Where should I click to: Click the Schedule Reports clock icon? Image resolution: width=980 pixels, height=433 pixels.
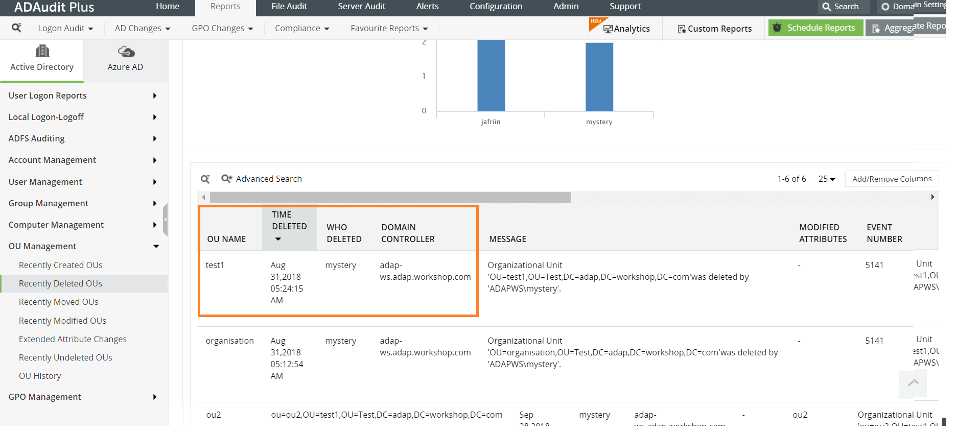pyautogui.click(x=777, y=28)
